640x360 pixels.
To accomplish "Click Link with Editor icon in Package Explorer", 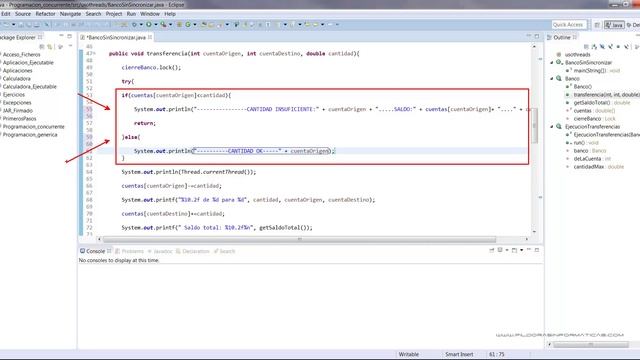I will 49,47.
